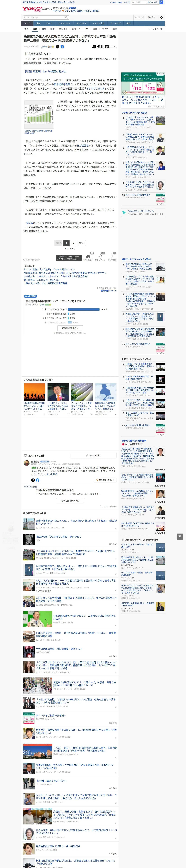The width and height of the screenshot is (186, 868).
Task: Open the UR団地に外国人が溢れ article thumbnail
Action: (x=34, y=392)
